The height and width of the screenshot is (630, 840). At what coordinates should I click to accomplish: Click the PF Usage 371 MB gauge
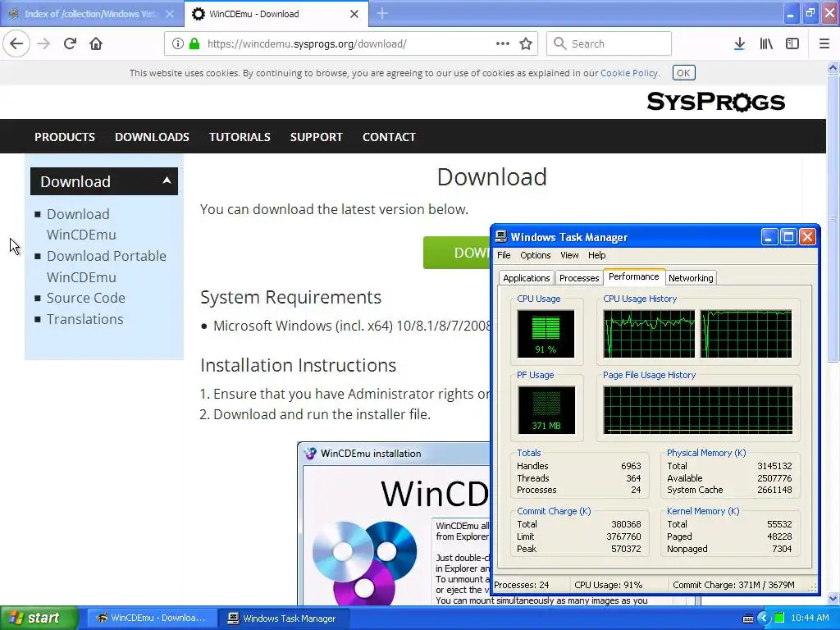546,410
